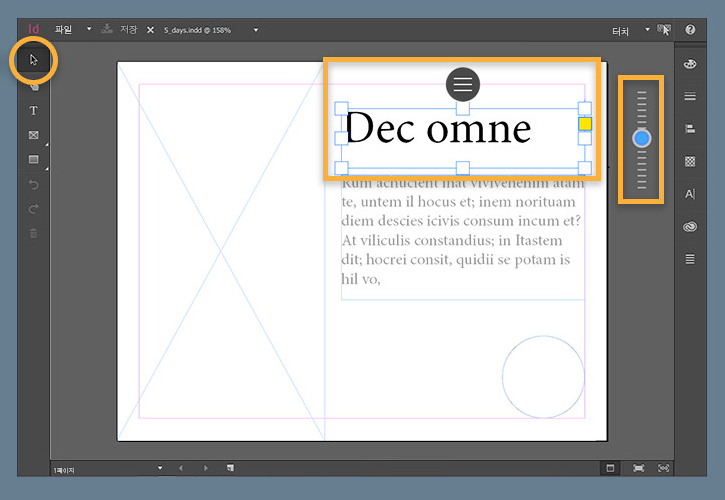
Task: Open the Character text style panel
Action: point(689,194)
